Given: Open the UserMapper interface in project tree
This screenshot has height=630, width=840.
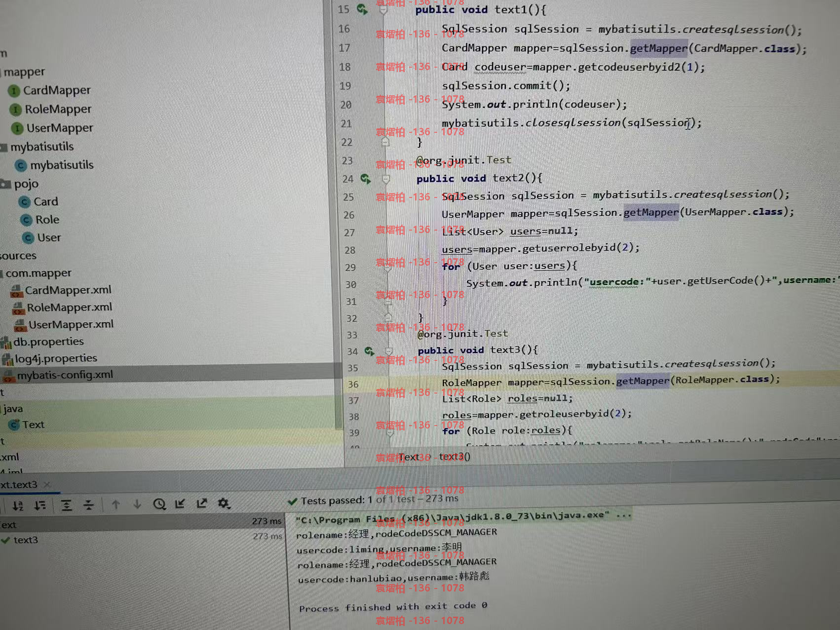Looking at the screenshot, I should [x=60, y=128].
